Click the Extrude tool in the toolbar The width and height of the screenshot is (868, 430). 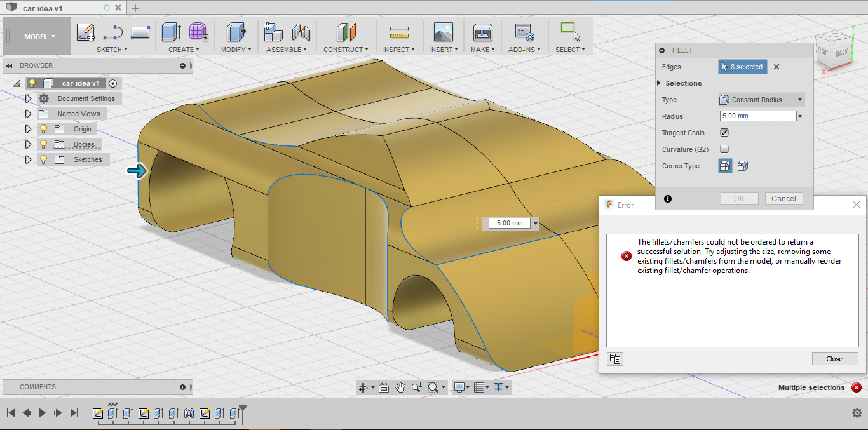coord(172,32)
